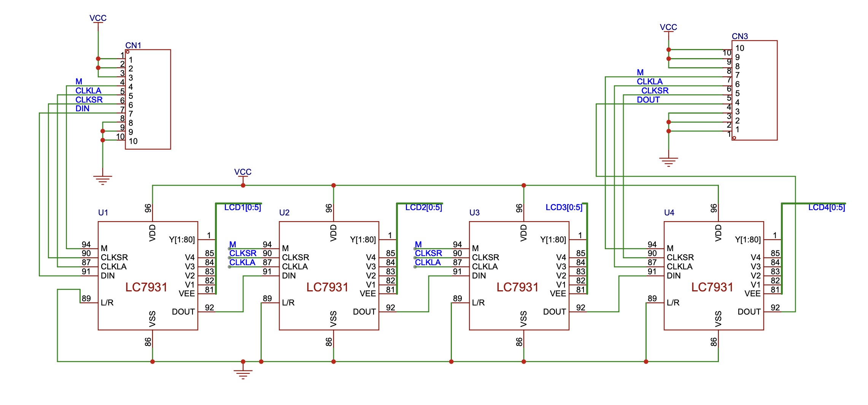Select the DIN net label near CN1
The width and height of the screenshot is (868, 405).
coord(83,109)
